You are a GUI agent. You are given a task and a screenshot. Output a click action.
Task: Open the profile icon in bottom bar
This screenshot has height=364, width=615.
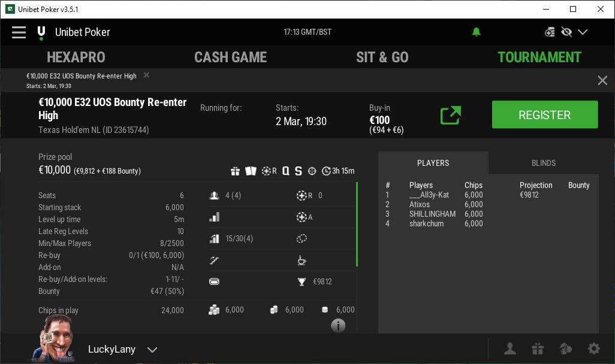point(510,348)
